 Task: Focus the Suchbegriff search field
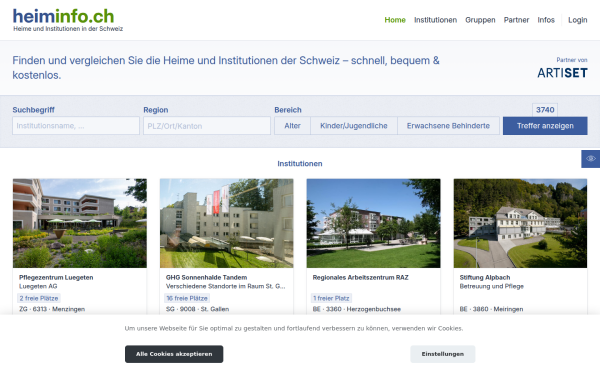tap(76, 126)
